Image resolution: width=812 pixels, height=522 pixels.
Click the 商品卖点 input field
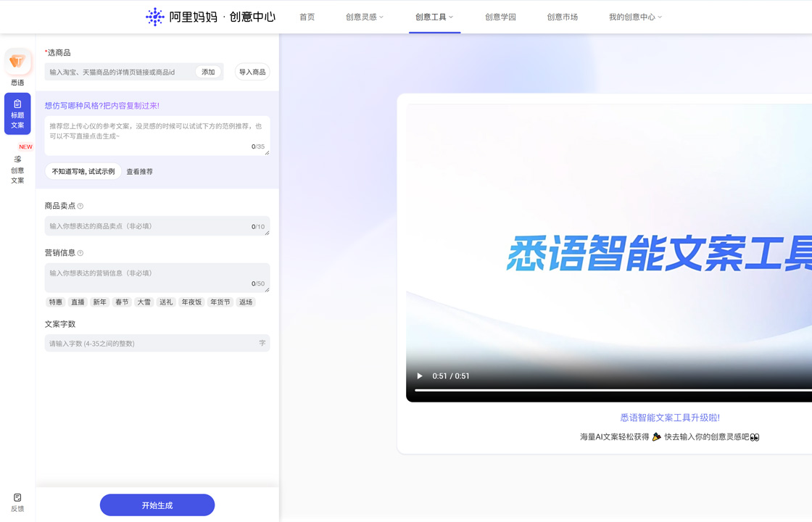157,225
